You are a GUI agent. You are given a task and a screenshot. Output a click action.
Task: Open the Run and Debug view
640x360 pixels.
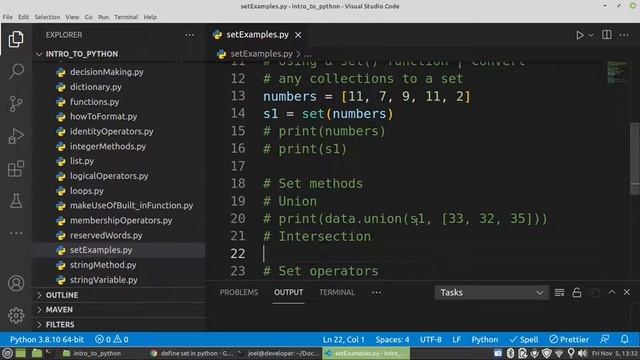pyautogui.click(x=16, y=136)
